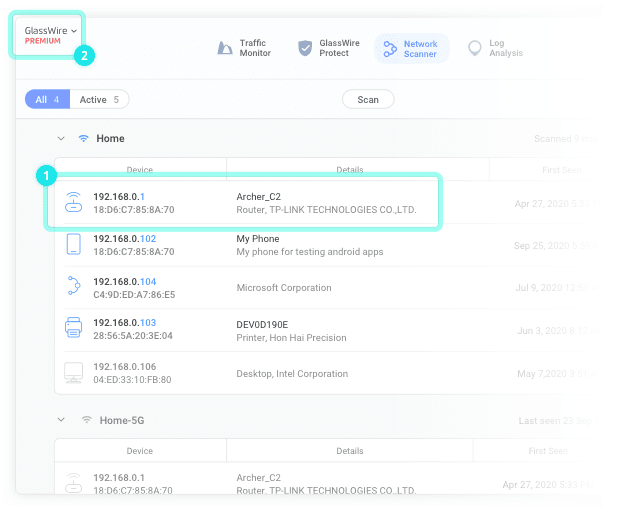Click the Network Scanner nodes icon

pos(390,48)
